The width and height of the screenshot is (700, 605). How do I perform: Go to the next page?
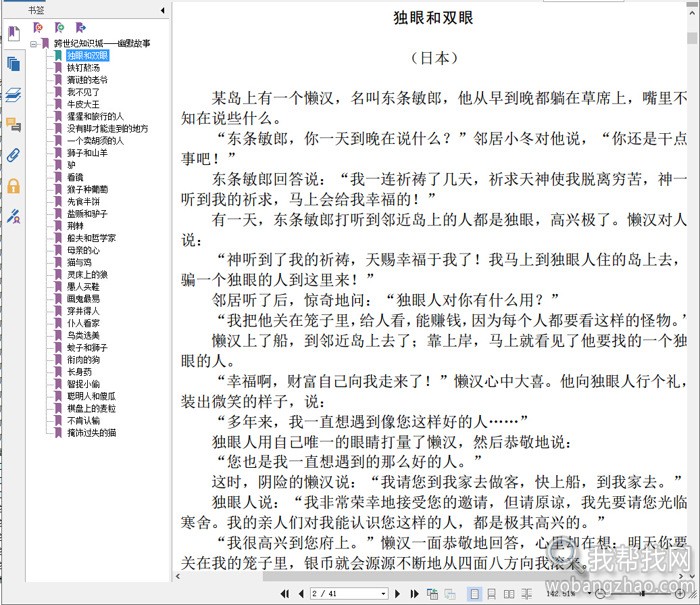click(397, 593)
